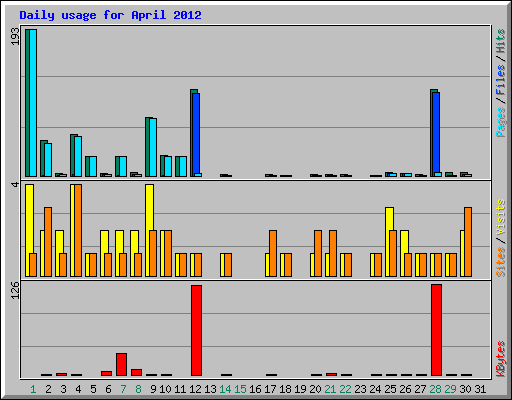Click the "Daily usage for April 2012" title

[x=110, y=15]
